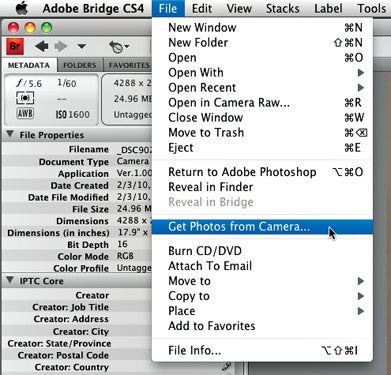The height and width of the screenshot is (375, 391).
Task: Click the Creator: Job Title label
Action: pyautogui.click(x=71, y=307)
